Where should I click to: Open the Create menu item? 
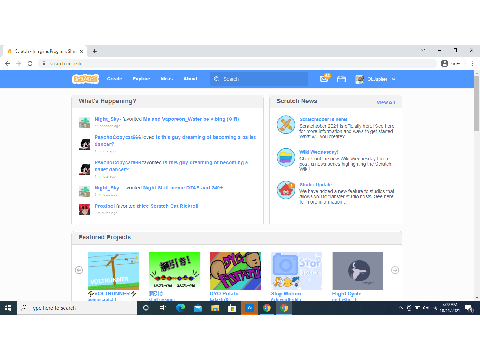114,79
